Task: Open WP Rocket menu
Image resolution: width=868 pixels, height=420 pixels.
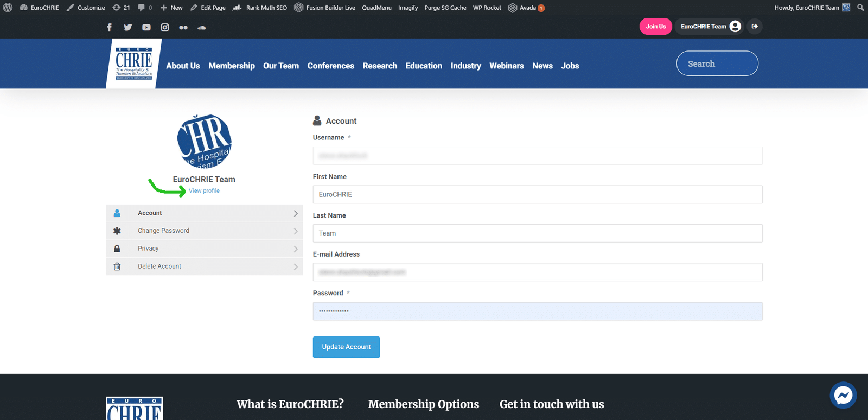Action: click(x=487, y=8)
